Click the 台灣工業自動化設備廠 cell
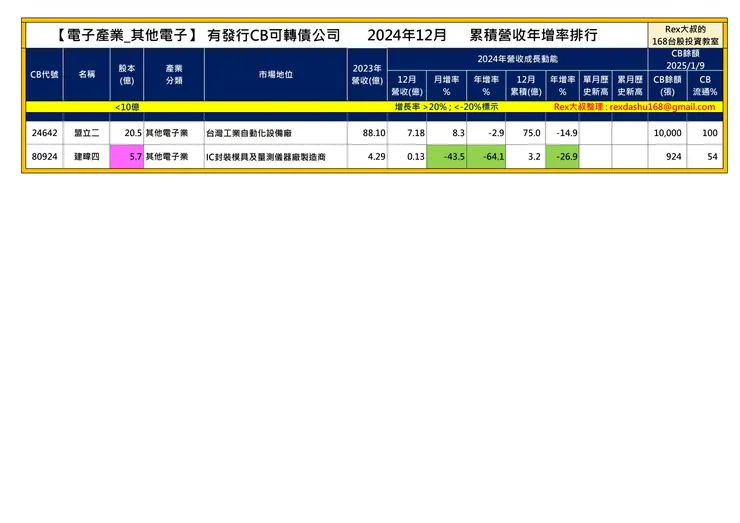Image resolution: width=740 pixels, height=523 pixels. [x=276, y=133]
